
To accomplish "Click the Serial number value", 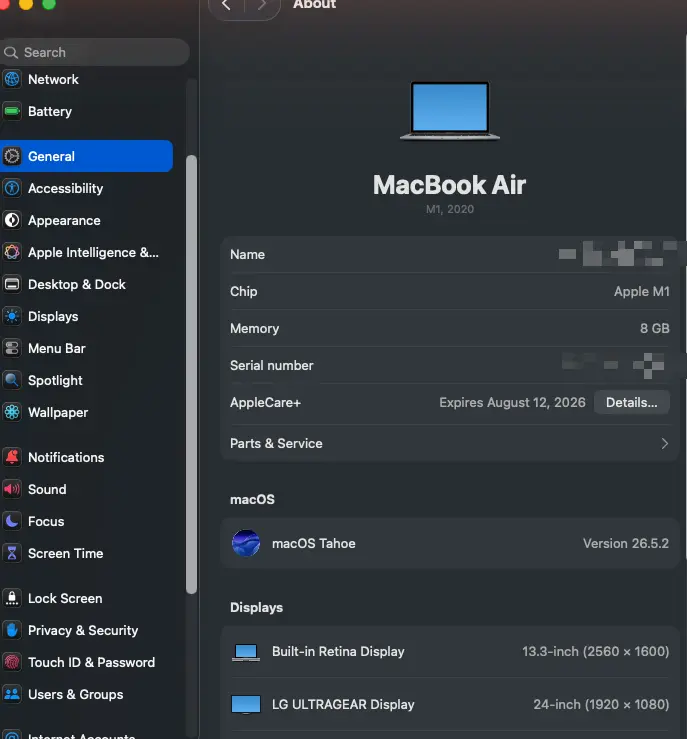I will point(613,366).
